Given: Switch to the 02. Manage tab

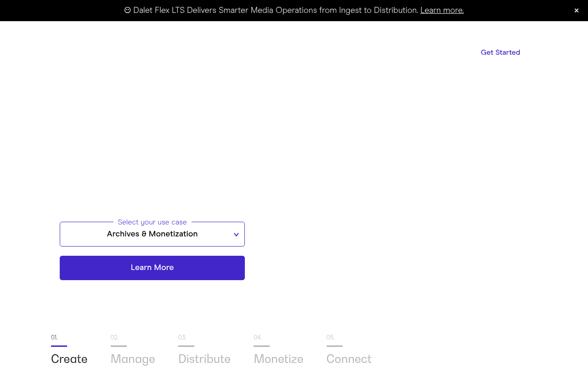Looking at the screenshot, I should (x=133, y=351).
